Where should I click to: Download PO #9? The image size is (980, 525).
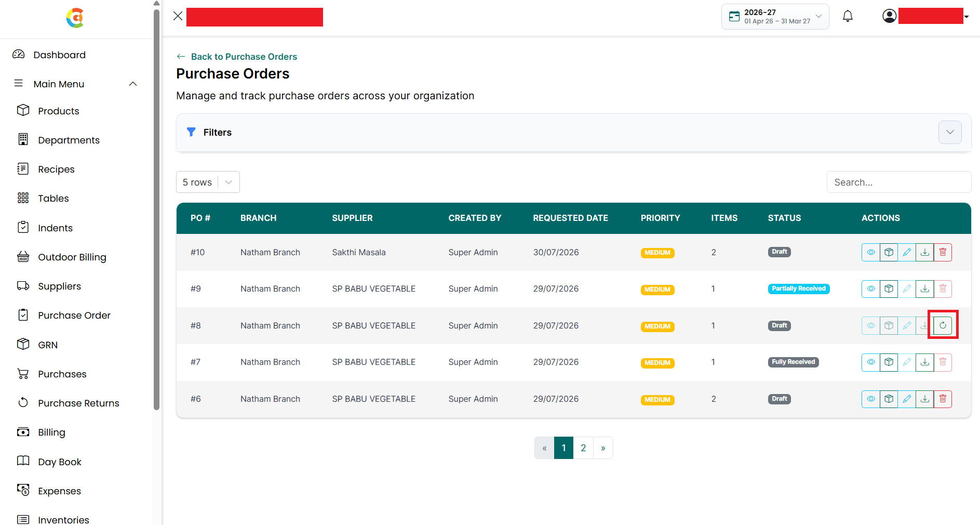click(925, 288)
